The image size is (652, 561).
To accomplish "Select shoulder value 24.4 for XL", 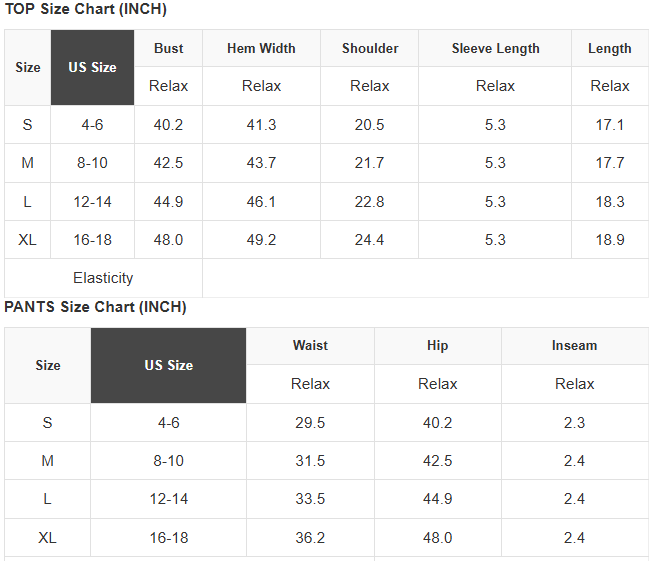I will (370, 240).
